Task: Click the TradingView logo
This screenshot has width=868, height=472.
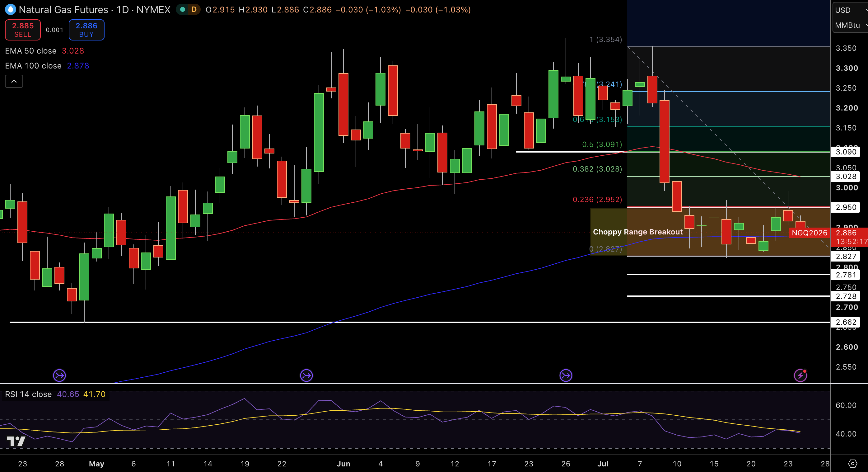Action: point(16,441)
